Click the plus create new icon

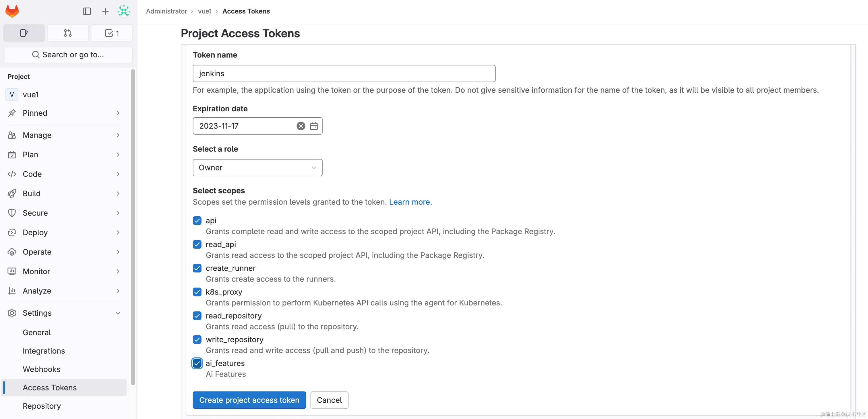[x=105, y=11]
